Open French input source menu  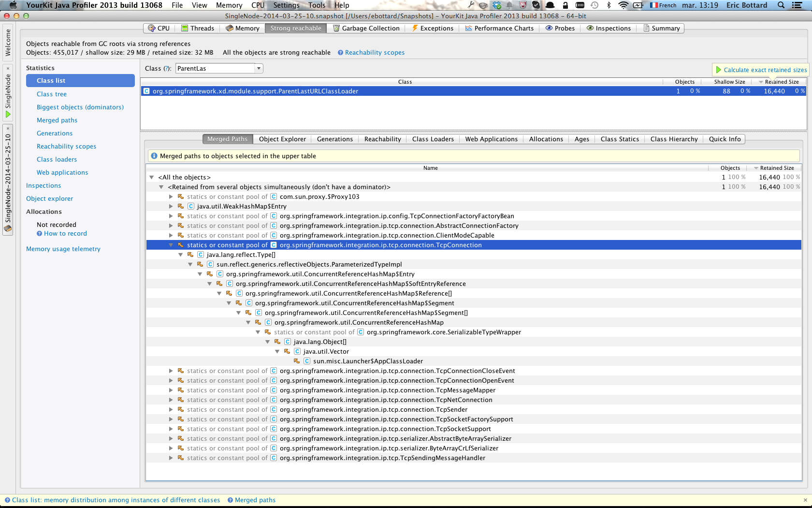(x=663, y=5)
